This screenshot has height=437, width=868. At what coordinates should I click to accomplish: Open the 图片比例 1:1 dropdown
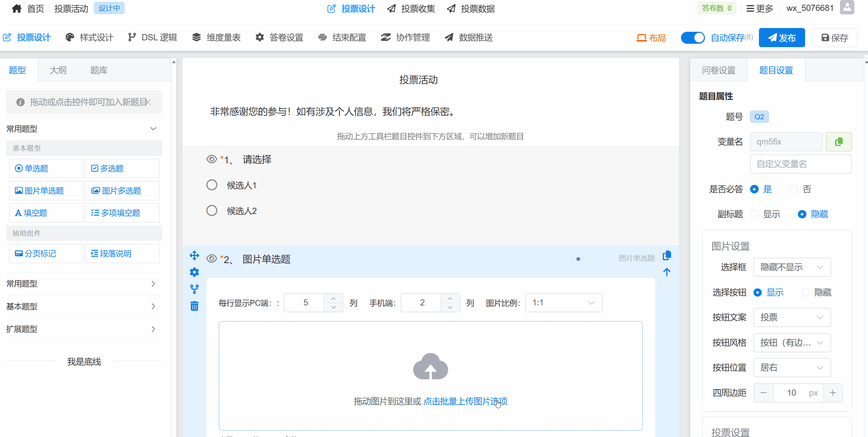click(x=563, y=303)
